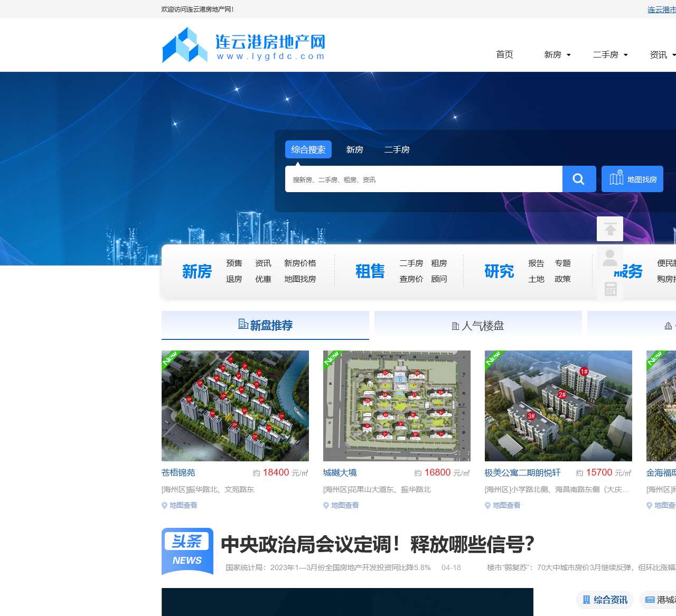Click 二手房 in the 租售 menu

tap(411, 263)
